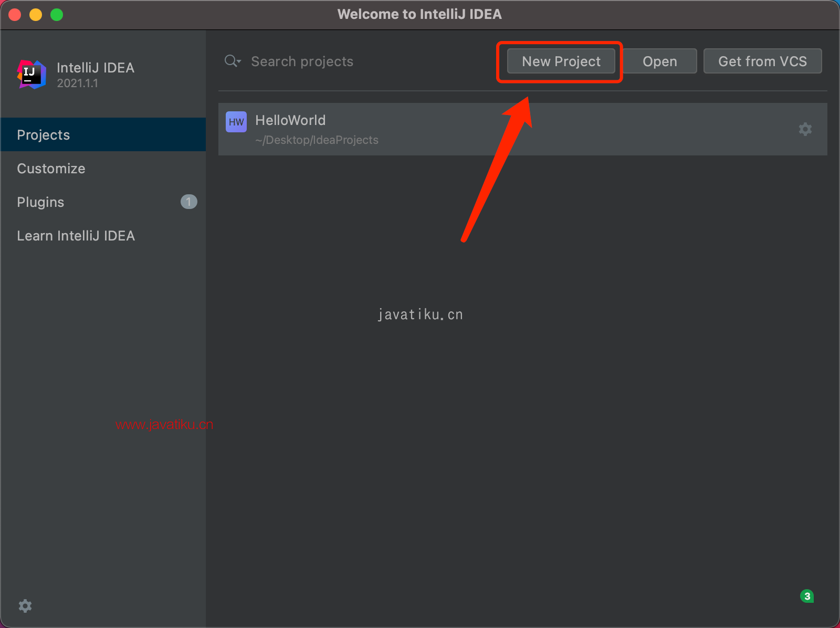840x628 pixels.
Task: Click the HW project avatar icon
Action: (236, 122)
